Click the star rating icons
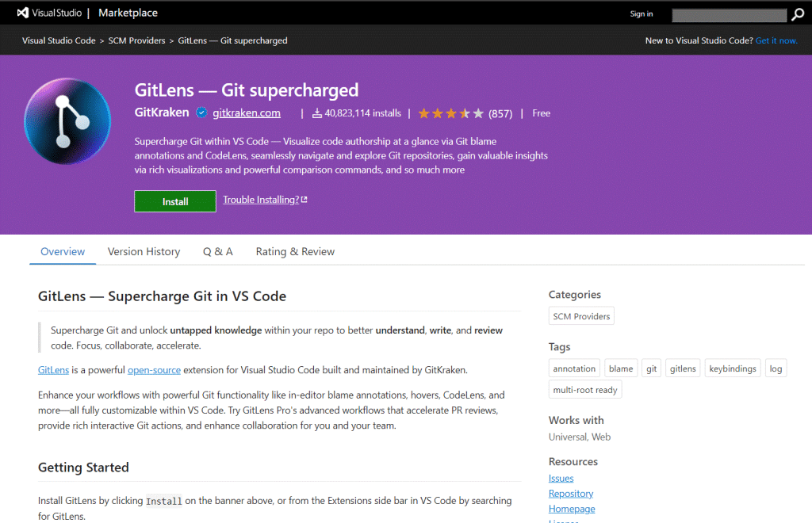Screen dimensions: 812x523 click(450, 113)
